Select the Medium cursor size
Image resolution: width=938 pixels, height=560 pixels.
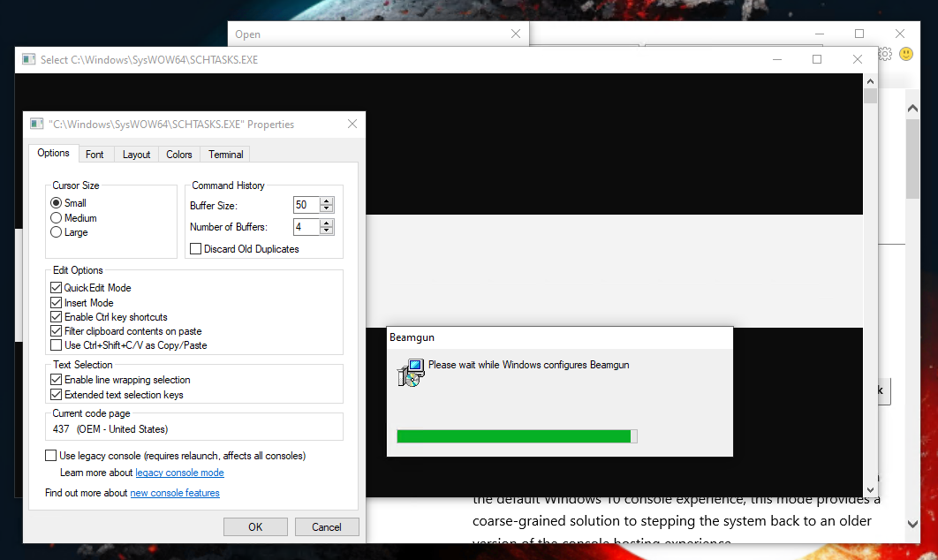pos(57,218)
